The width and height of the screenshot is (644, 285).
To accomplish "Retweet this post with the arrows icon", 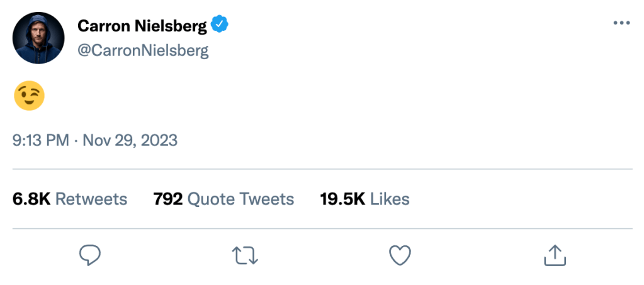I will (244, 255).
